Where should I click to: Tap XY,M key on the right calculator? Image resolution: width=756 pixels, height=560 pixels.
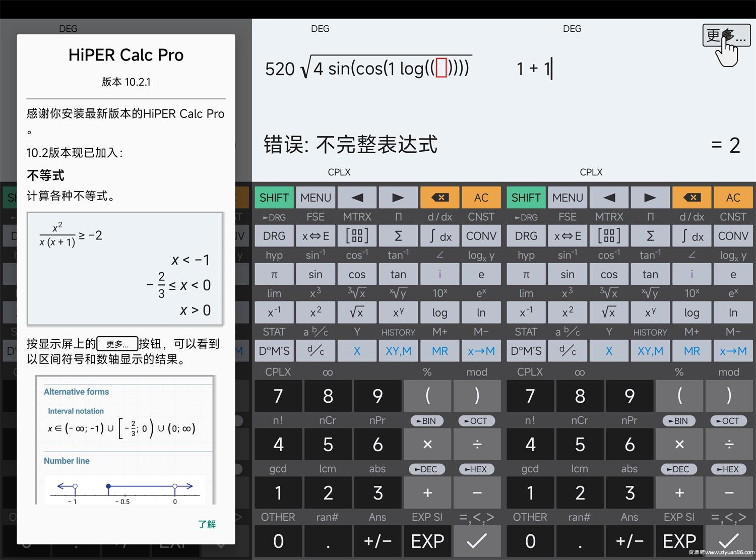[x=650, y=351]
